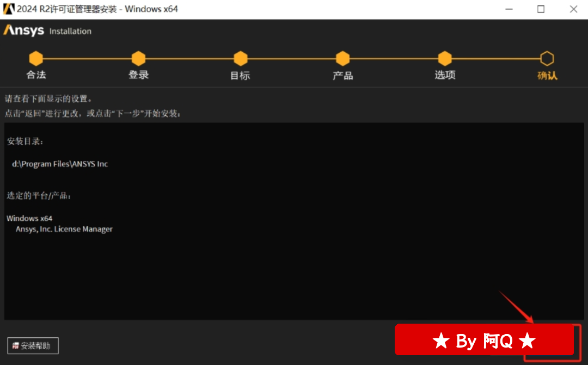The image size is (588, 365).
Task: Close the installer window
Action: click(573, 9)
